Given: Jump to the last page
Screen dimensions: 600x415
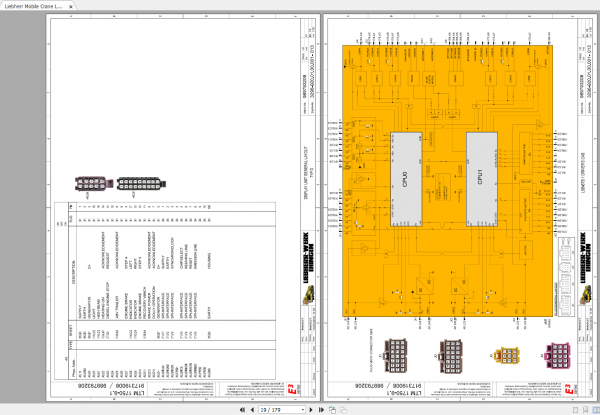Looking at the screenshot, I should [x=321, y=410].
